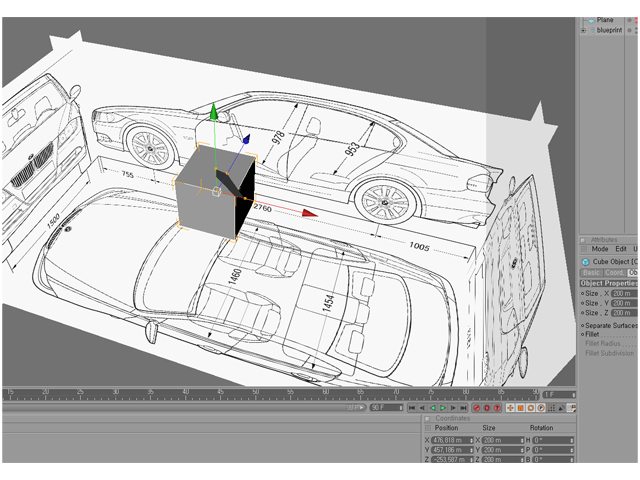Viewport: 640px width, 480px height.
Task: Open the Mode menu in Attributes
Action: (599, 249)
